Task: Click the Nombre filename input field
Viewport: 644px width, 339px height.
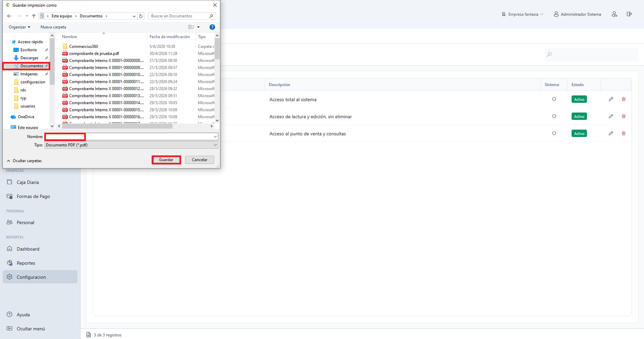Action: (131, 137)
